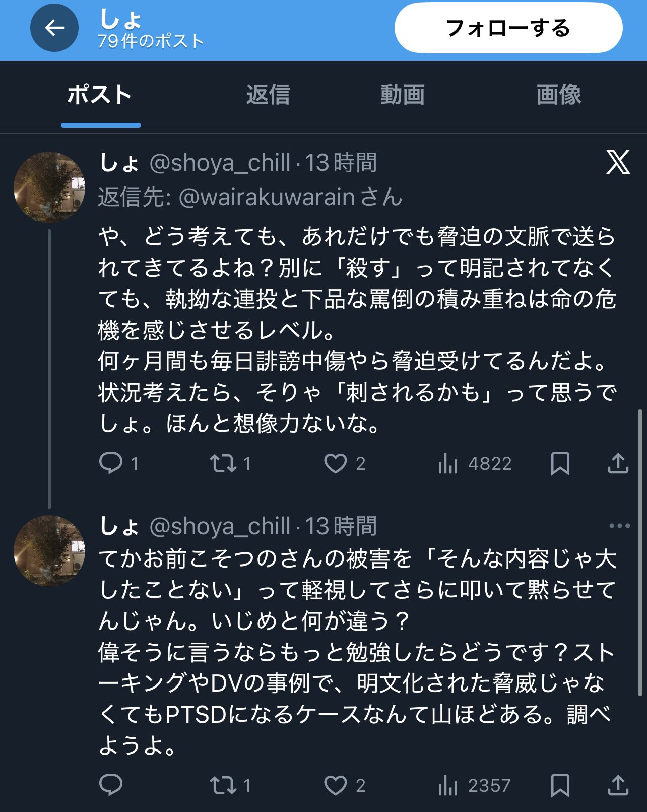
Task: Click the X logo icon
Action: [618, 162]
